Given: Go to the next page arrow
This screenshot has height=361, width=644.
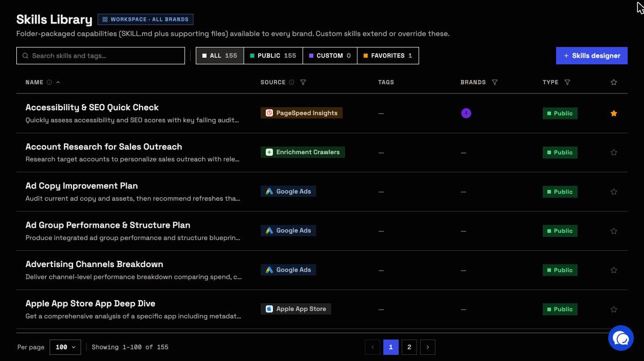Looking at the screenshot, I should 427,347.
